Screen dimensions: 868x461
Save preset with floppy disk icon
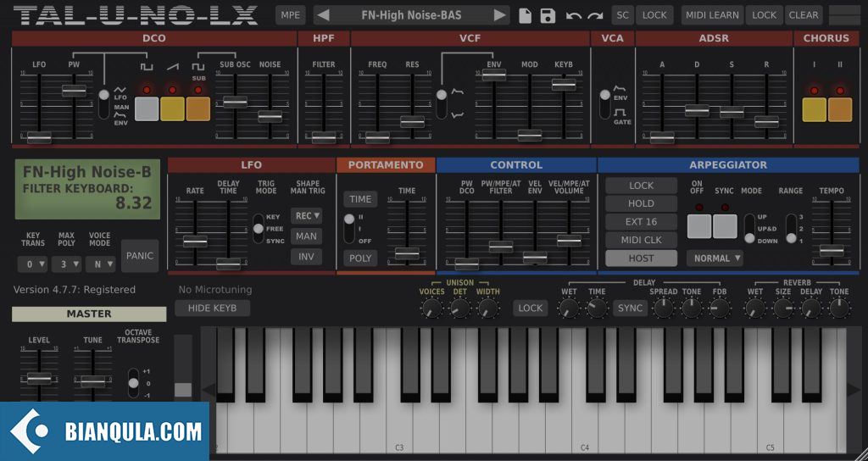[x=548, y=15]
